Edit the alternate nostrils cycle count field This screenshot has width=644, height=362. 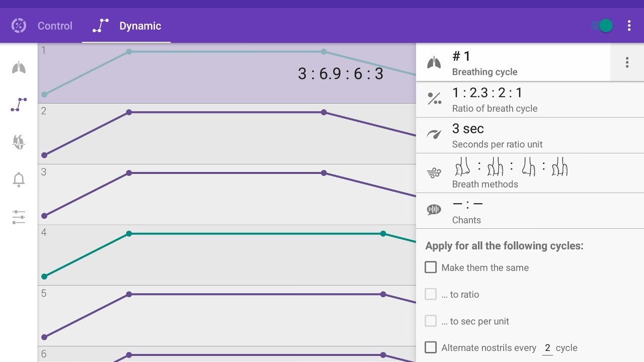(547, 348)
